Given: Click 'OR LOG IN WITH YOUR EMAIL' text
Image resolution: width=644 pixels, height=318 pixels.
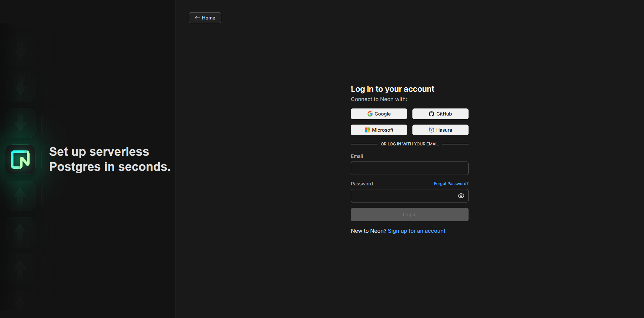Looking at the screenshot, I should coord(410,144).
